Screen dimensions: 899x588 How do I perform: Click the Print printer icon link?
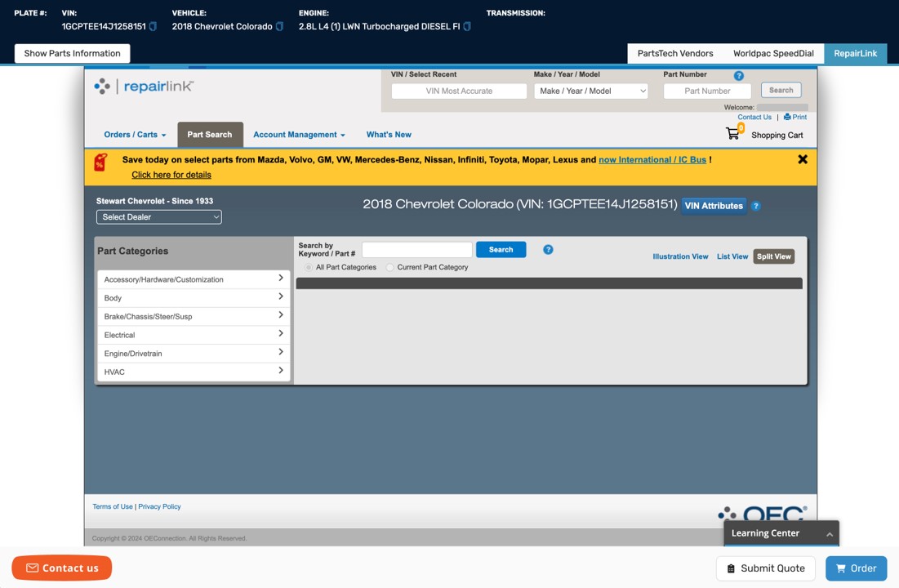[x=795, y=117]
